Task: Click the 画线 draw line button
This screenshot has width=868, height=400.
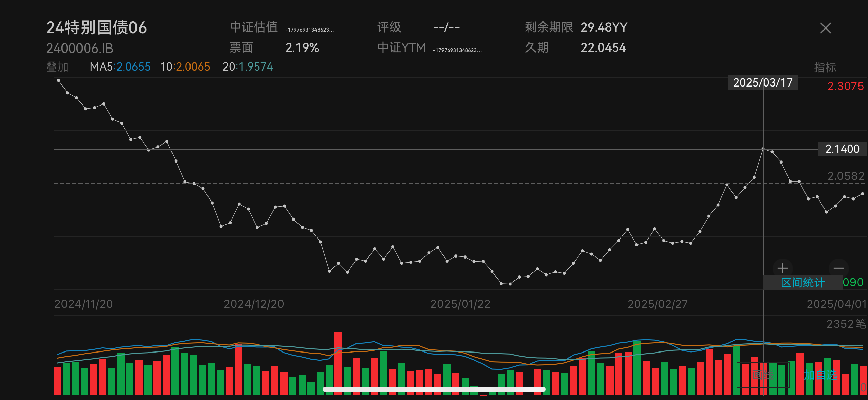Action: (763, 375)
